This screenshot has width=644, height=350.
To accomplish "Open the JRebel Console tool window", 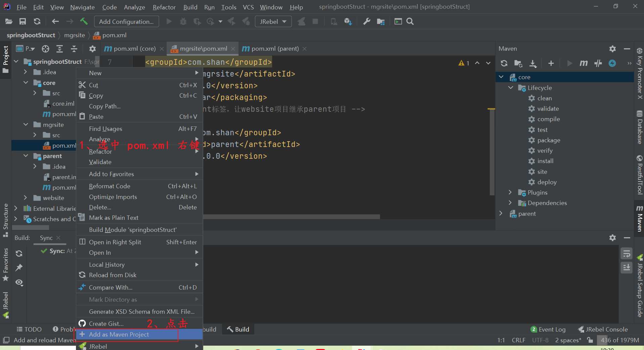I will click(603, 330).
